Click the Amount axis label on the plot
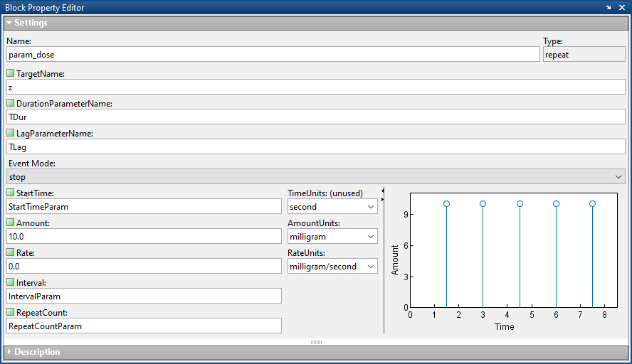This screenshot has width=632, height=364. (394, 260)
